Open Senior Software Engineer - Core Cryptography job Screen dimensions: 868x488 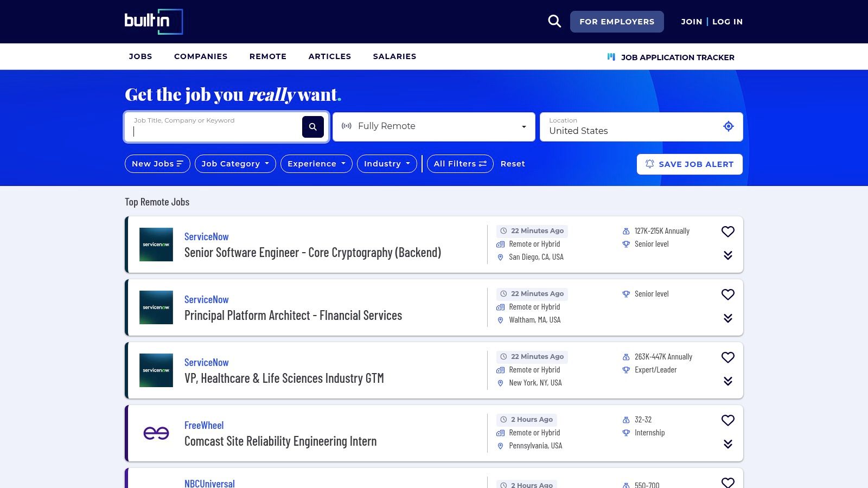coord(312,253)
